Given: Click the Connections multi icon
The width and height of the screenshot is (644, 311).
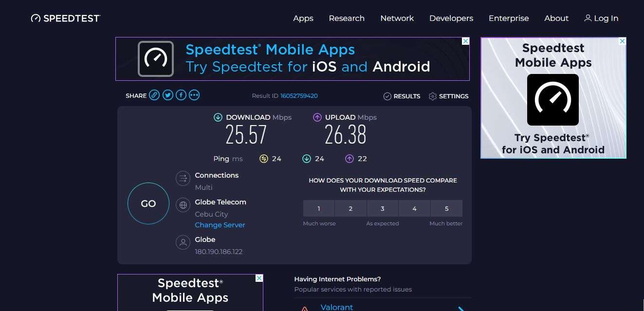Looking at the screenshot, I should point(183,178).
